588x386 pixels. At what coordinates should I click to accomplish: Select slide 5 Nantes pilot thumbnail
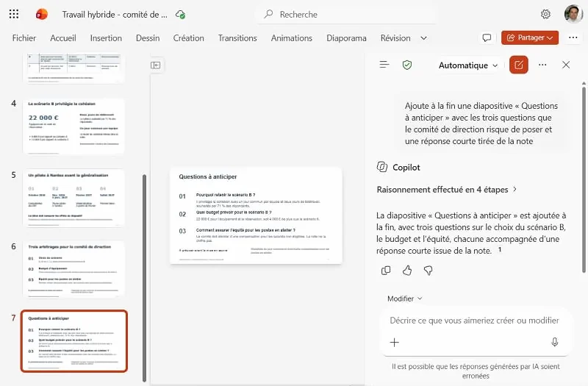tap(73, 198)
